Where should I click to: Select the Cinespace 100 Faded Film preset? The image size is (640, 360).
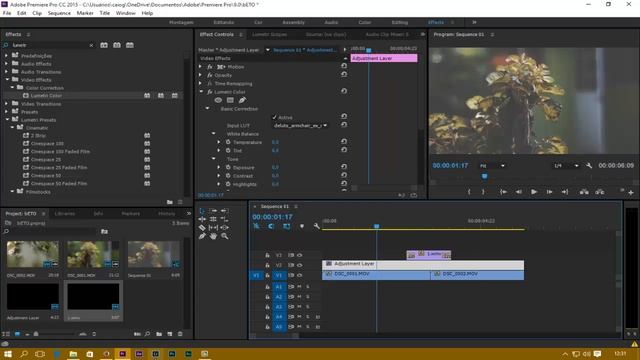(60, 151)
